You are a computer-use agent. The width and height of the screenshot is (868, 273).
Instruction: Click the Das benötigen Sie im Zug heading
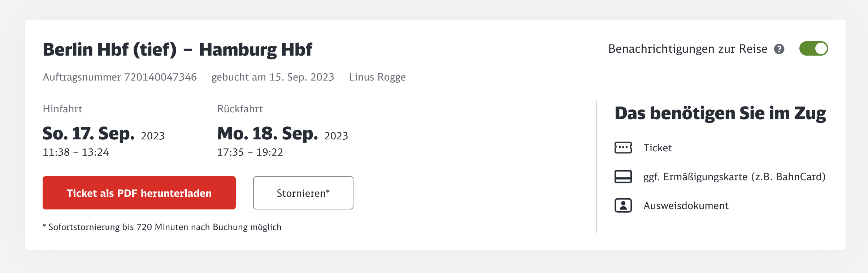(720, 114)
